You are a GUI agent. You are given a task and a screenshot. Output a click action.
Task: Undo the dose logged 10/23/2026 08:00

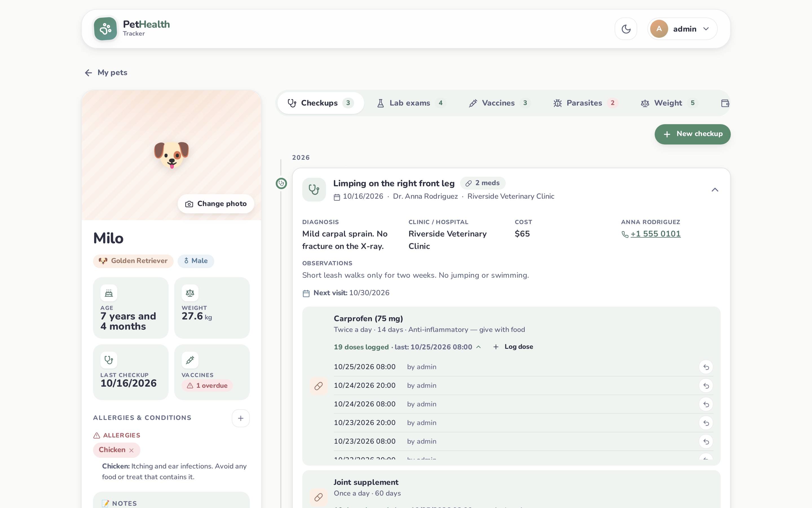706,441
